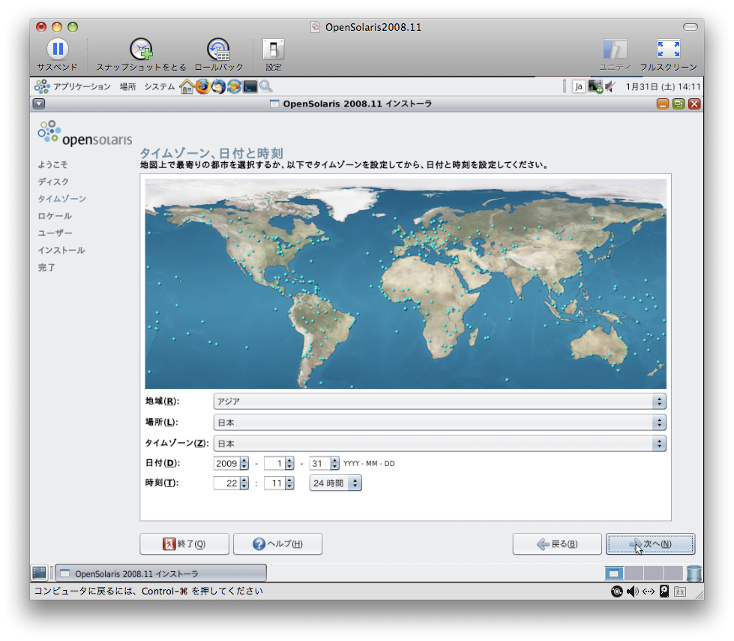Open the 24時間 time format dropdown
Screen dimensions: 734x641
(x=335, y=483)
